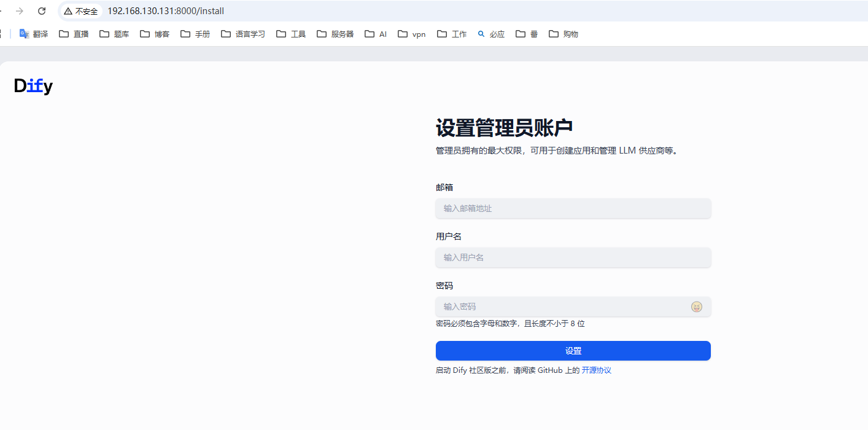
Task: Click the Dify logo
Action: point(33,86)
